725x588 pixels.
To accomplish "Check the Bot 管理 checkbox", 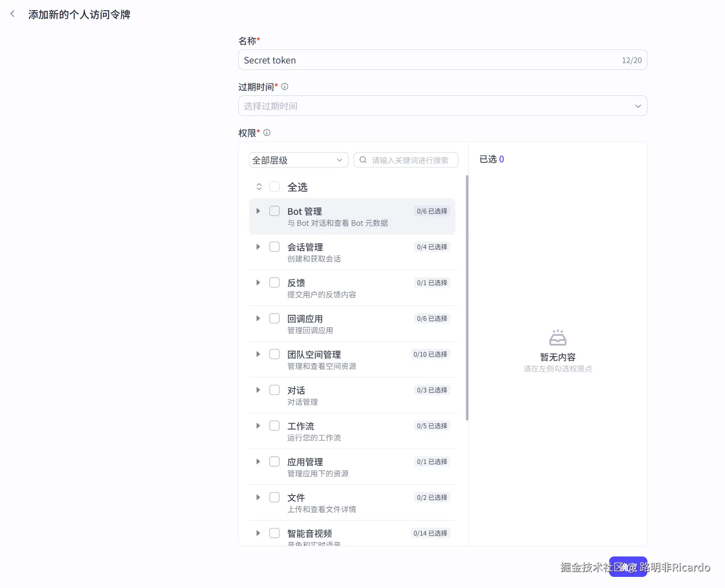I will [274, 211].
